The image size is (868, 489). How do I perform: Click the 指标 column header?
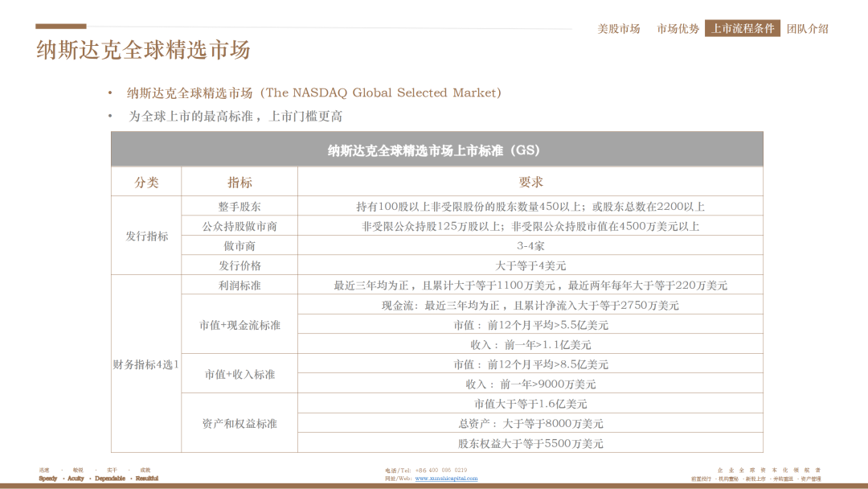240,182
